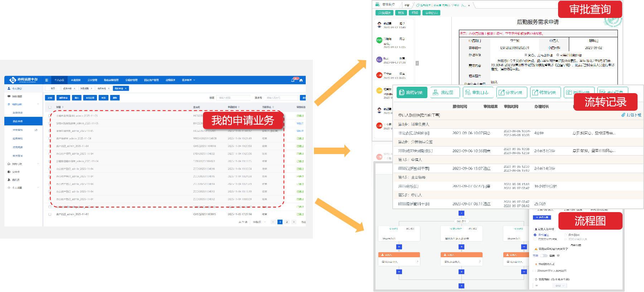644x292 pixels.
Task: Click the home icon in the blue header
Action: click(x=301, y=80)
